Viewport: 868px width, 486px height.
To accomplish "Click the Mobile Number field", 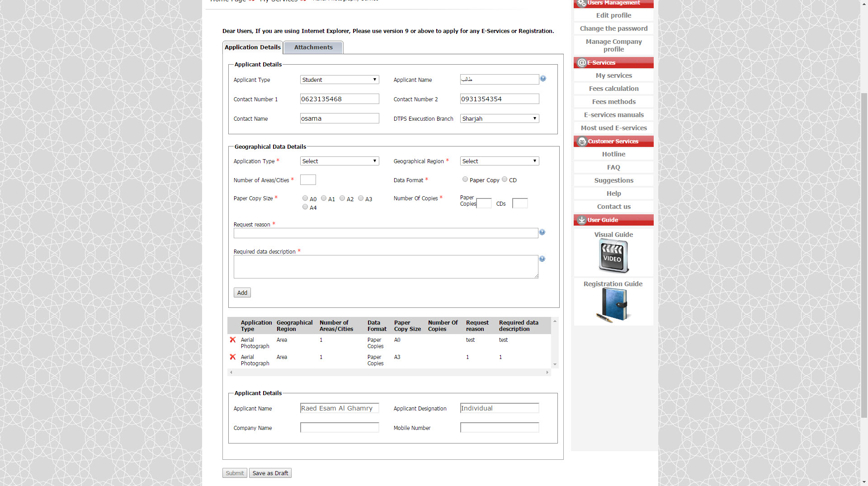I will (500, 428).
